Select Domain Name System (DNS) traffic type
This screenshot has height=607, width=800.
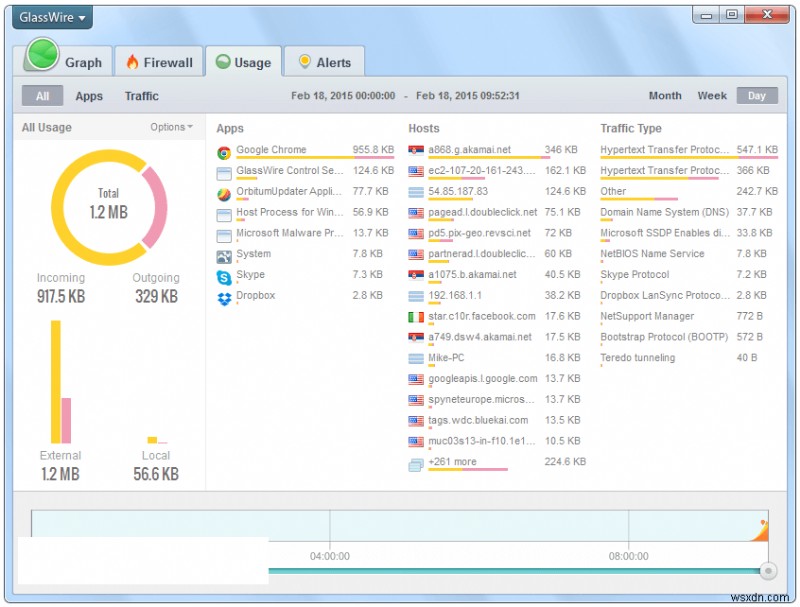click(664, 212)
